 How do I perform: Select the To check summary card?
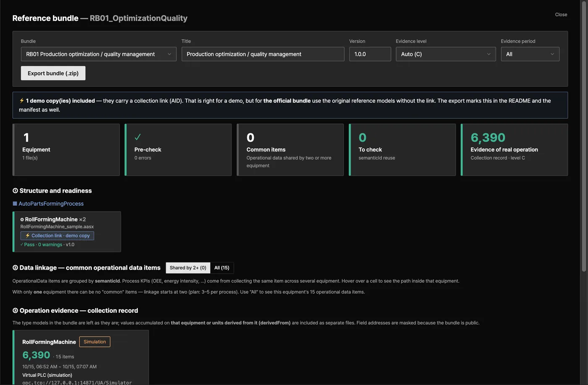(402, 150)
